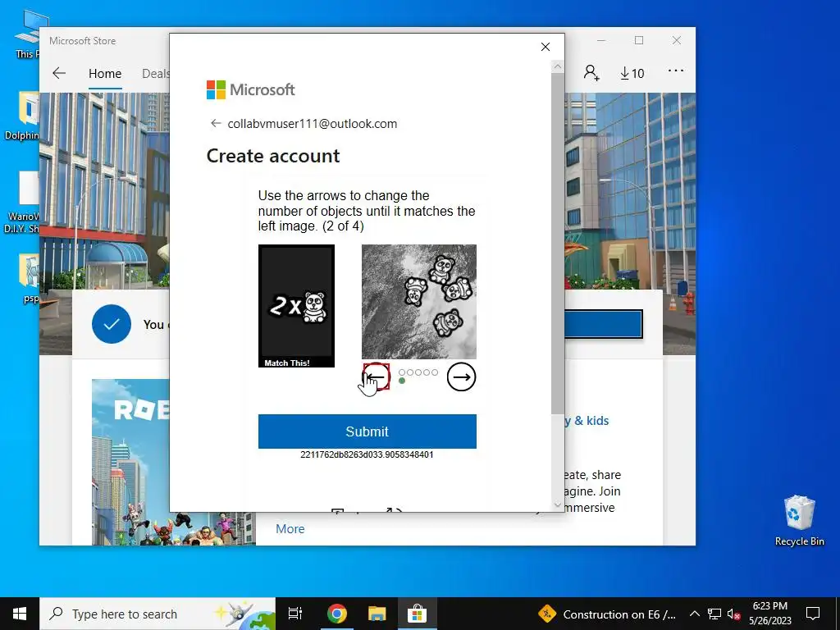Select the Recycle Bin desktop icon
This screenshot has height=630, width=840.
[799, 520]
